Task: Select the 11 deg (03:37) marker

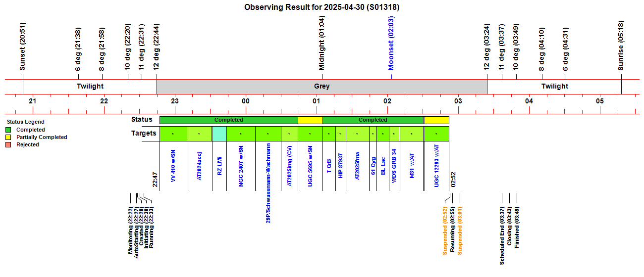Action: coord(501,47)
